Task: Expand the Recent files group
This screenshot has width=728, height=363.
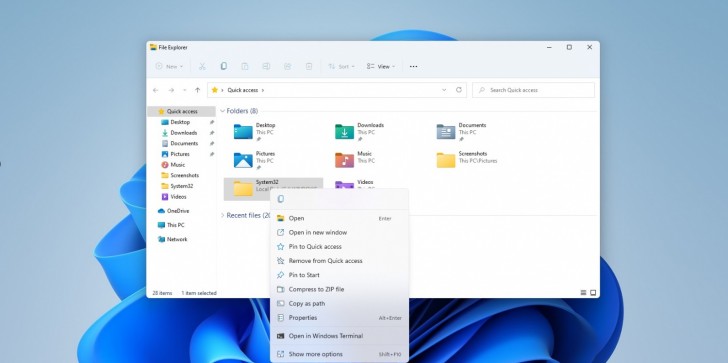Action: tap(222, 215)
